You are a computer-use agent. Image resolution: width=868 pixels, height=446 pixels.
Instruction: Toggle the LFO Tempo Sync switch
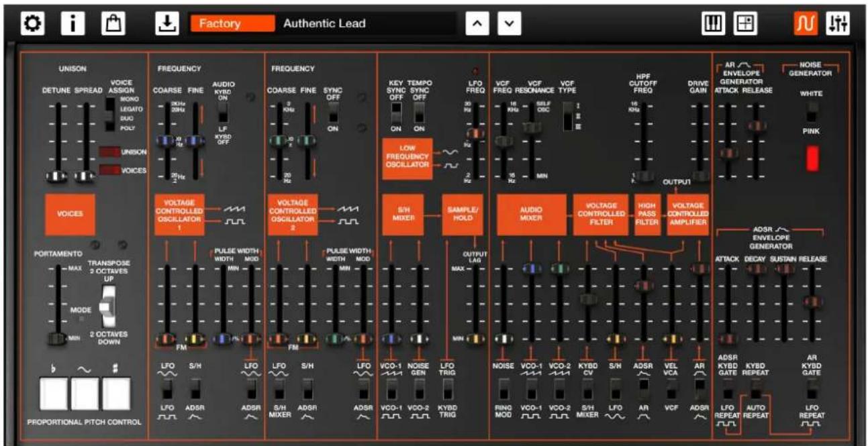click(420, 112)
